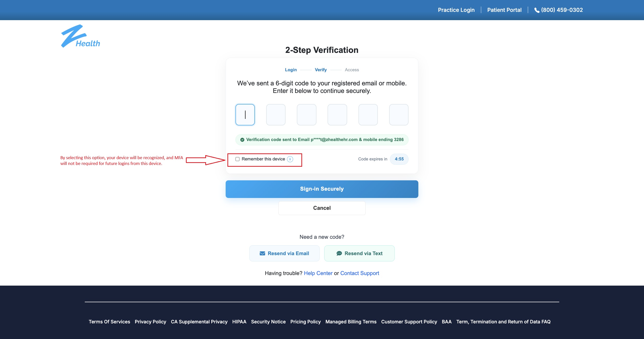Click the Verify step label

320,70
